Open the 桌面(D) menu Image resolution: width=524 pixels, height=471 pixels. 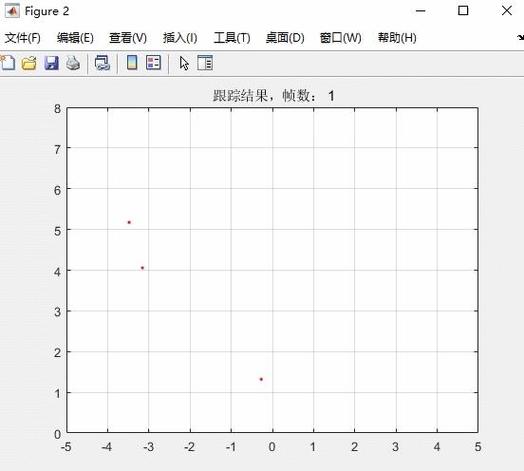tap(285, 38)
